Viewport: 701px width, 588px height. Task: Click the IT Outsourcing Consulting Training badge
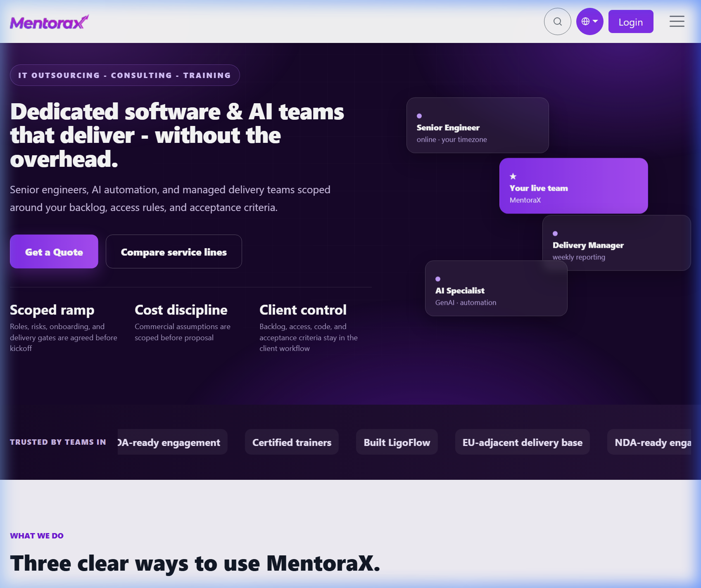point(125,75)
